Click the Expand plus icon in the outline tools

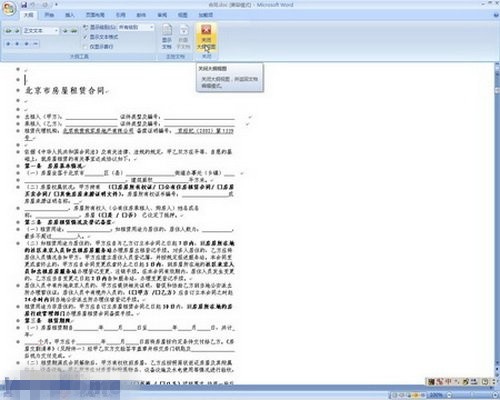[26, 44]
